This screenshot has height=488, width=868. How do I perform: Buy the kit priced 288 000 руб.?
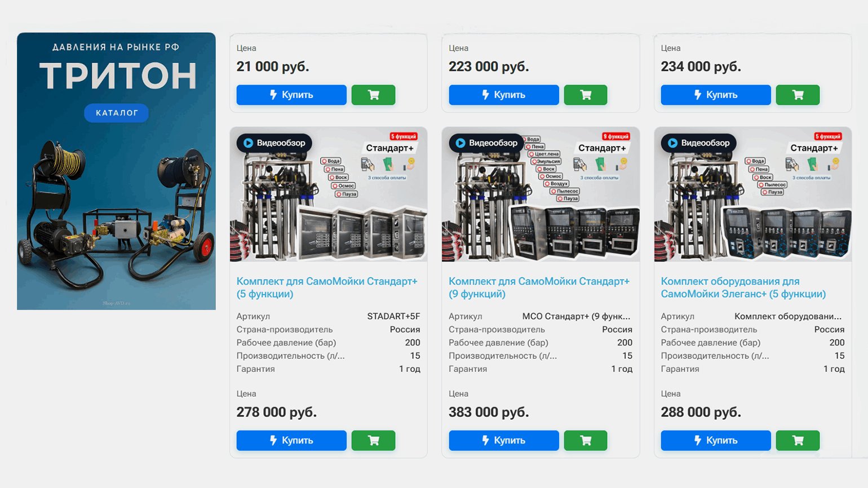(x=716, y=440)
